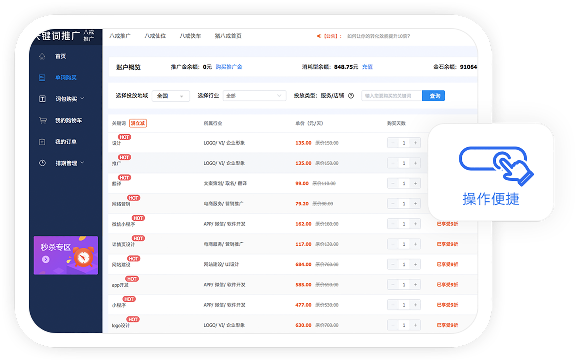Click the orange announcement speaker icon
The height and width of the screenshot is (362, 579).
click(318, 36)
